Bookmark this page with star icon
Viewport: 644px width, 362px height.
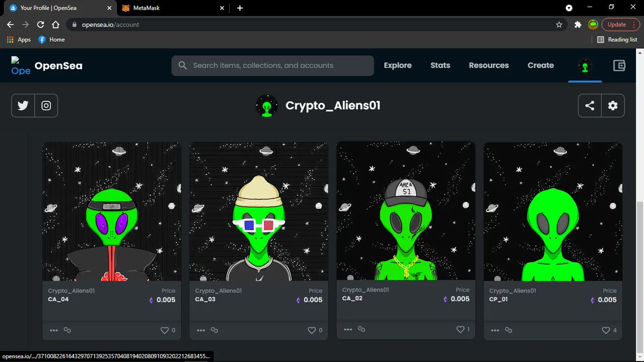(x=559, y=25)
